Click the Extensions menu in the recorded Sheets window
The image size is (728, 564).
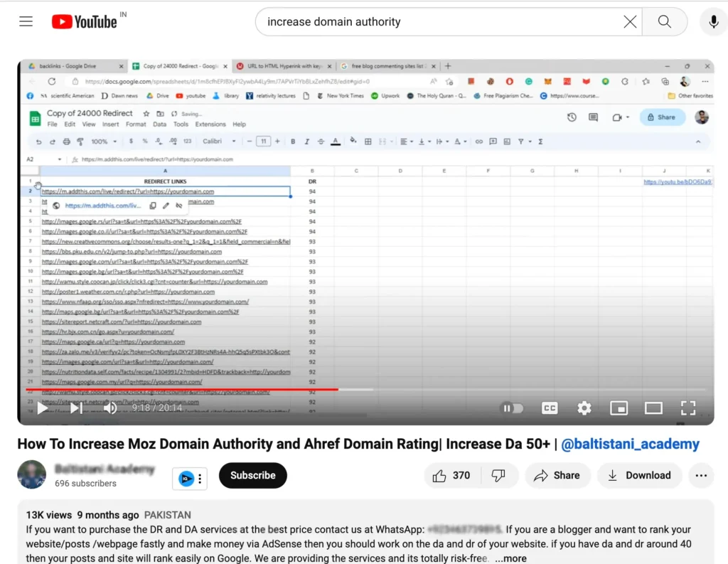210,124
